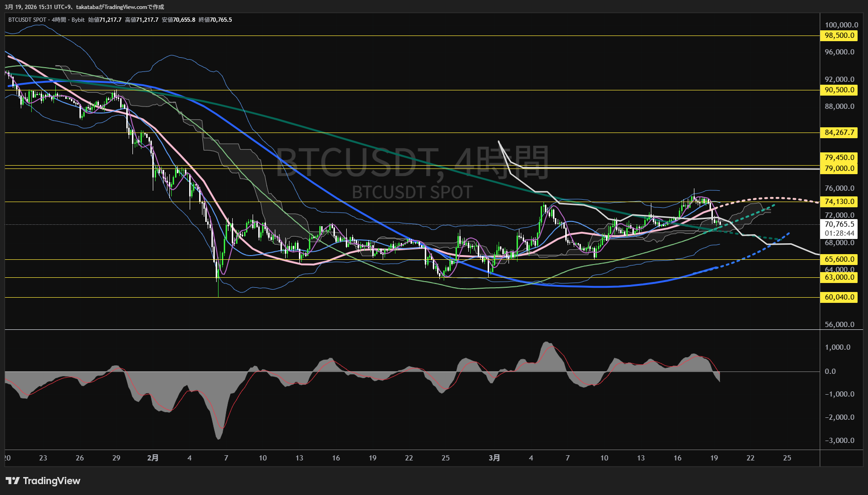The height and width of the screenshot is (495, 868).
Task: Select the 2月 label on time axis
Action: click(x=153, y=458)
